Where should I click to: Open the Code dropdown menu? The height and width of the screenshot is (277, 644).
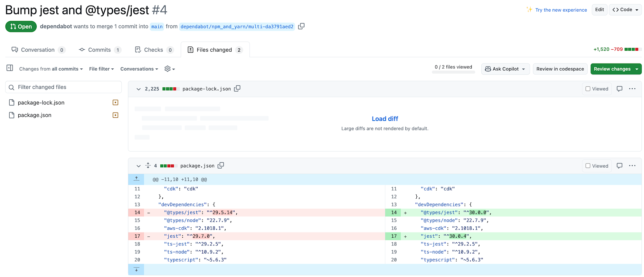625,10
